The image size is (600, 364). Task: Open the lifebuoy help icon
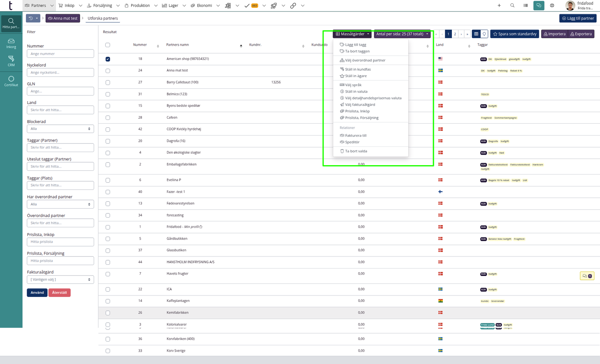552,6
